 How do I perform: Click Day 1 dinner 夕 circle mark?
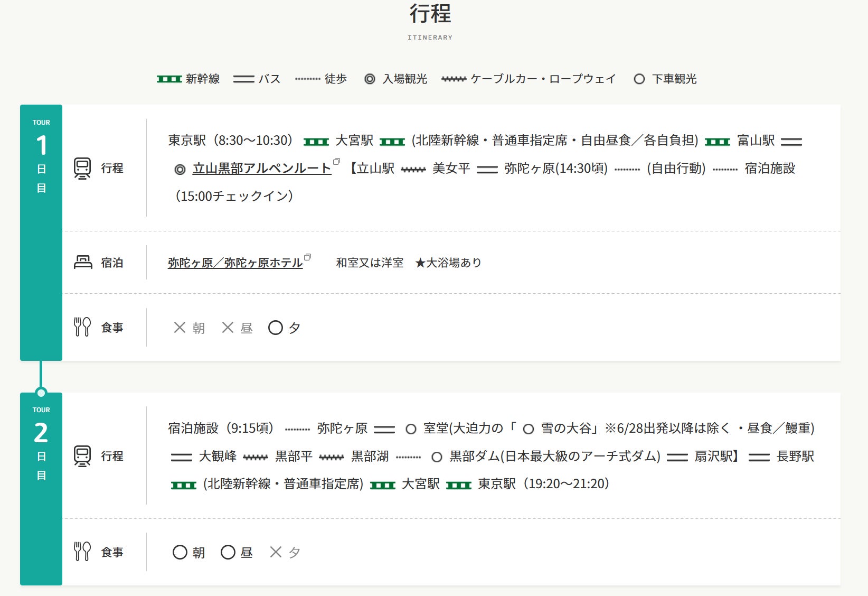276,328
